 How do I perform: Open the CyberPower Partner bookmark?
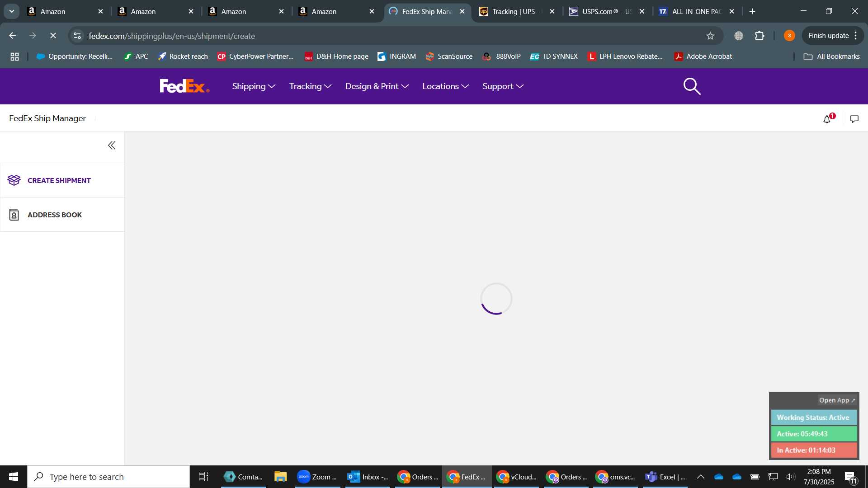pyautogui.click(x=255, y=56)
